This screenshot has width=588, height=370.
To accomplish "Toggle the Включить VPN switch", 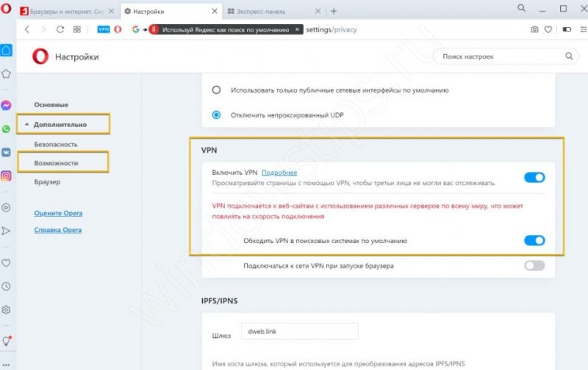I will tap(534, 178).
